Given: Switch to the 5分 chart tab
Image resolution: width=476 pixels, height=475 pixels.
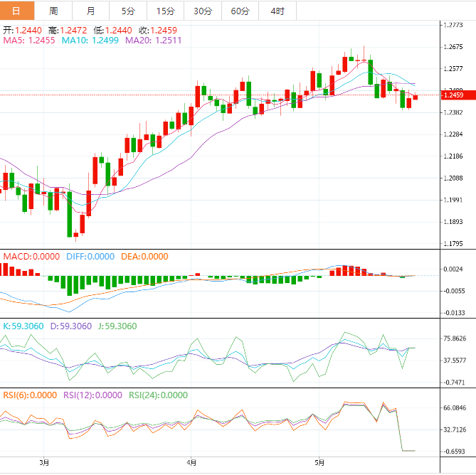Looking at the screenshot, I should pyautogui.click(x=127, y=11).
